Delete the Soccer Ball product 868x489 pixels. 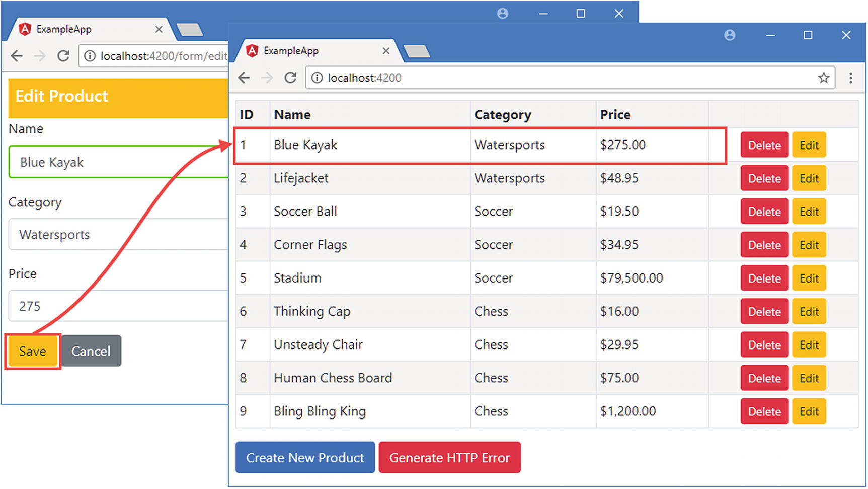[x=764, y=212]
